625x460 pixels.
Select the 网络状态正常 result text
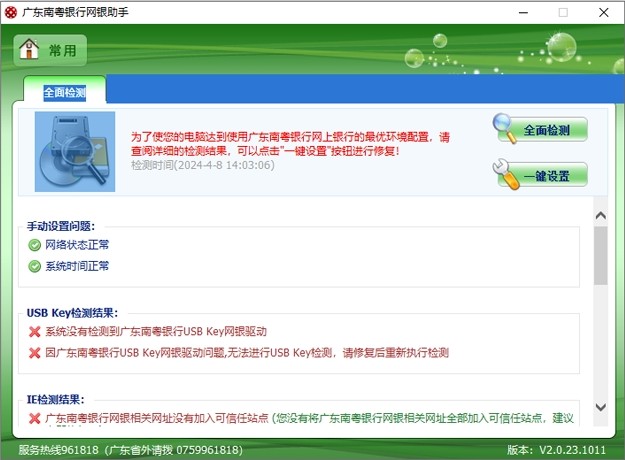point(77,245)
